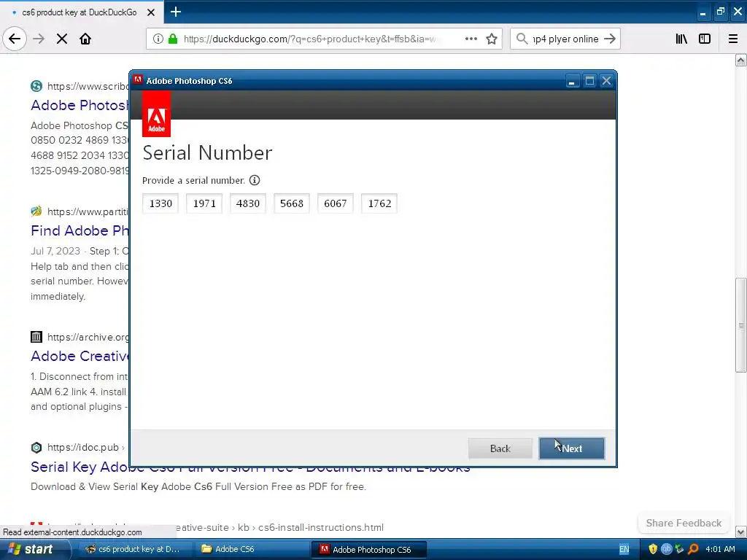Open the Firefox hamburger menu

[733, 39]
